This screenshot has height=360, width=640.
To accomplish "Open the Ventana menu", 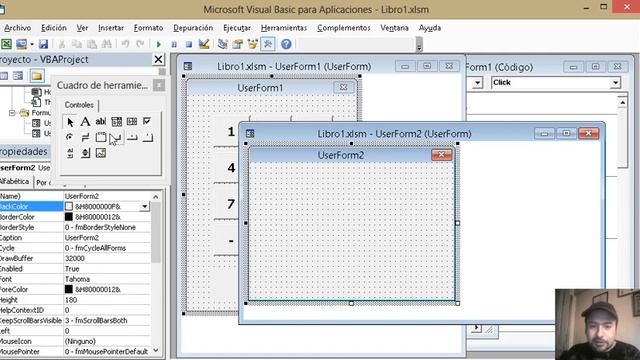I will [394, 28].
